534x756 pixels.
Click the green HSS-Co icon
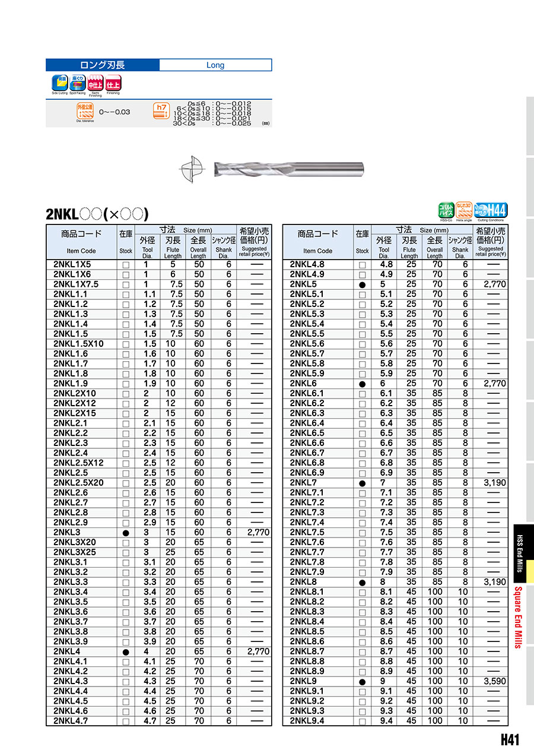pos(446,210)
